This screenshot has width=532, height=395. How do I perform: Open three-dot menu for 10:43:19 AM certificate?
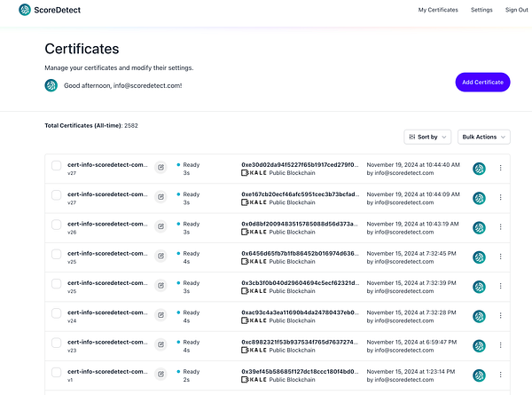click(500, 226)
